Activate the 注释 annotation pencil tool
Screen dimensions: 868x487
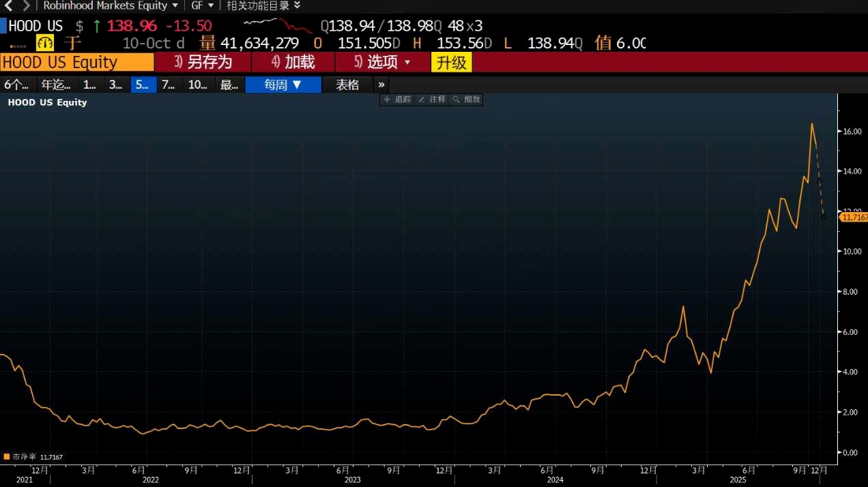[431, 100]
